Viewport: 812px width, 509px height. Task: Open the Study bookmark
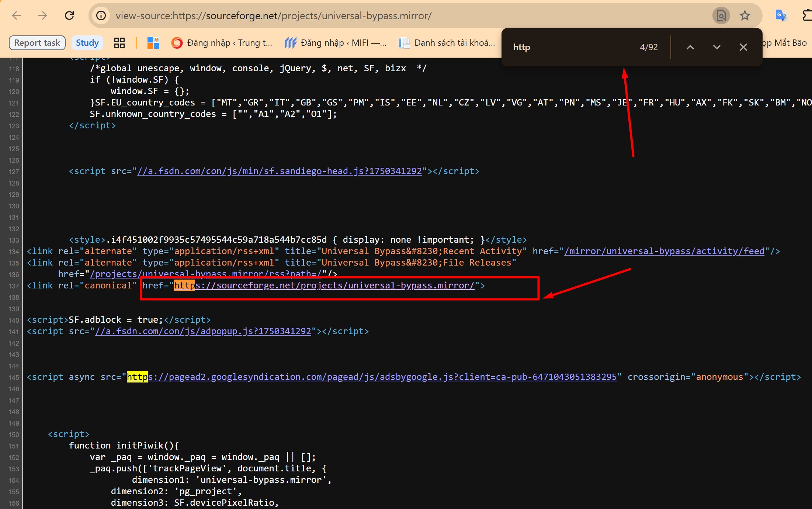[87, 43]
